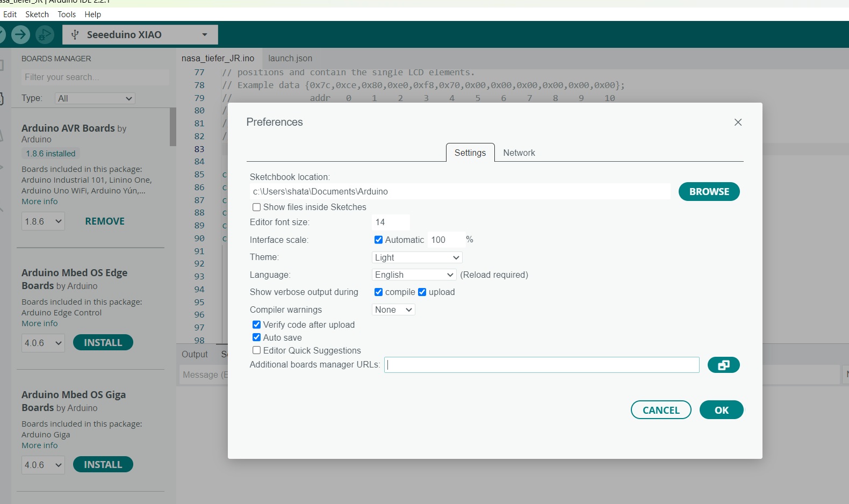Image resolution: width=849 pixels, height=504 pixels.
Task: Start the Debug icon in toolbar
Action: tap(45, 34)
